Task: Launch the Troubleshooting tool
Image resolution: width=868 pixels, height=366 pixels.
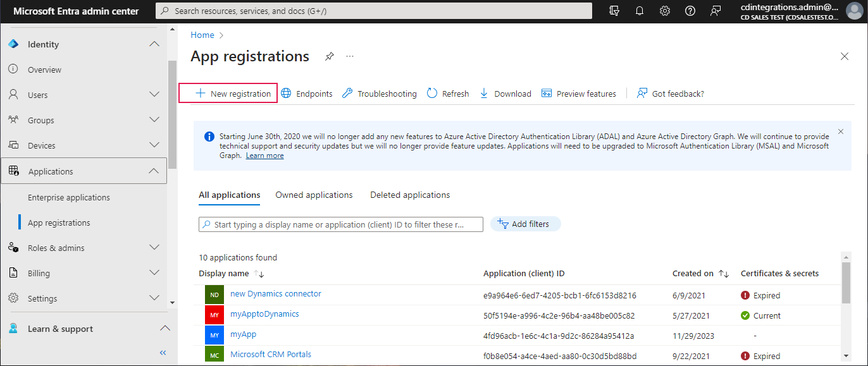Action: pos(378,93)
